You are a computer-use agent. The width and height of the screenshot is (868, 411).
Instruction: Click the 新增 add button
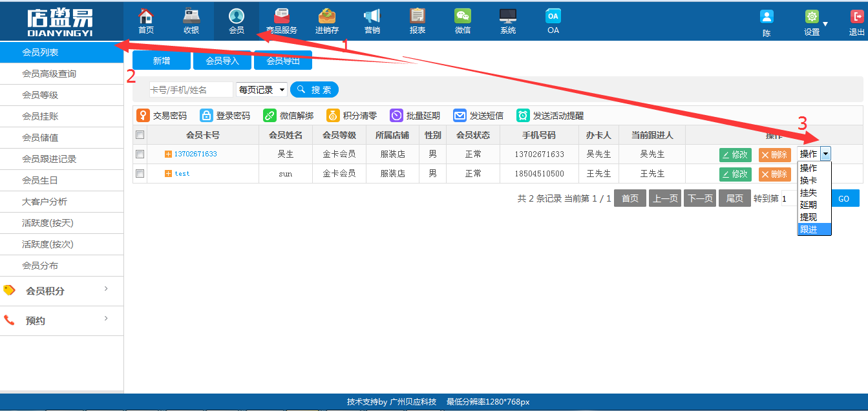click(x=162, y=61)
